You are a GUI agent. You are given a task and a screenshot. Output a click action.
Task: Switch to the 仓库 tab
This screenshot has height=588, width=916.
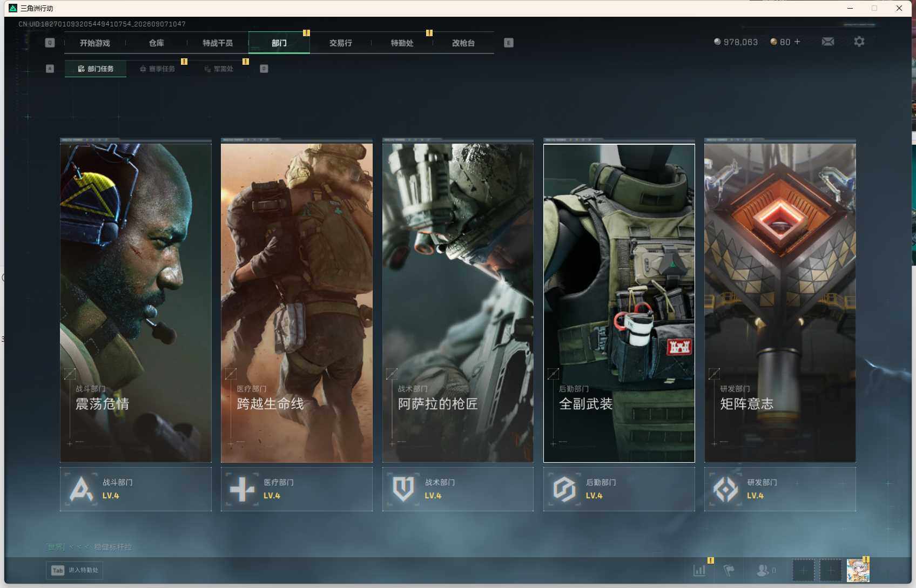click(x=157, y=43)
